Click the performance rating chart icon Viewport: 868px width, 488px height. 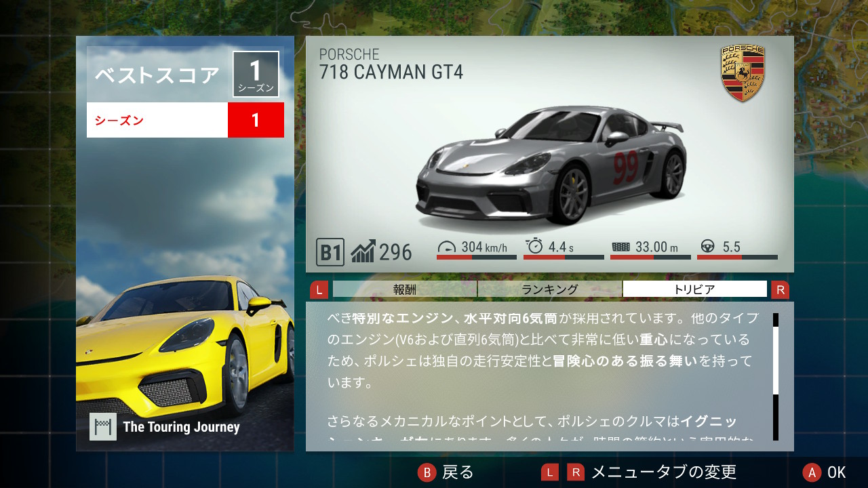(x=363, y=252)
